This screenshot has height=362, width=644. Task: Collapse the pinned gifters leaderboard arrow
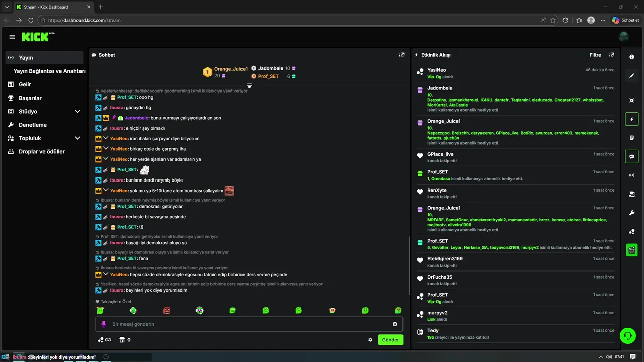click(x=249, y=86)
